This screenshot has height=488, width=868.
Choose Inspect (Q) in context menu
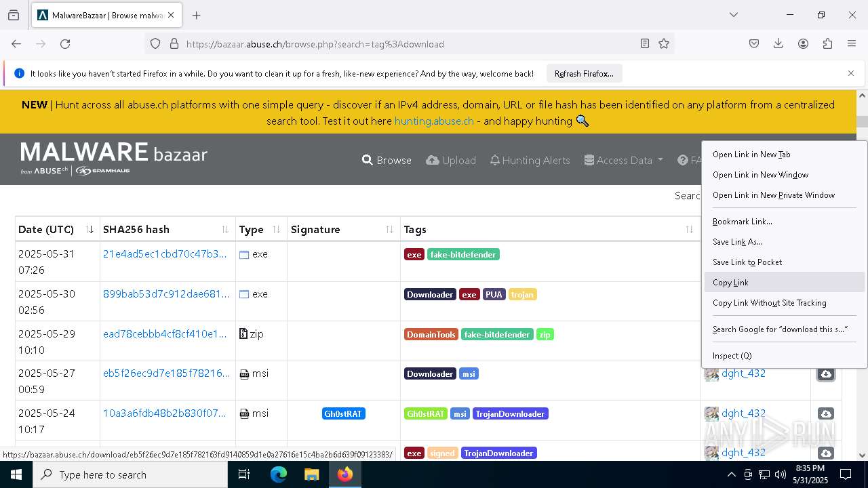point(785,356)
